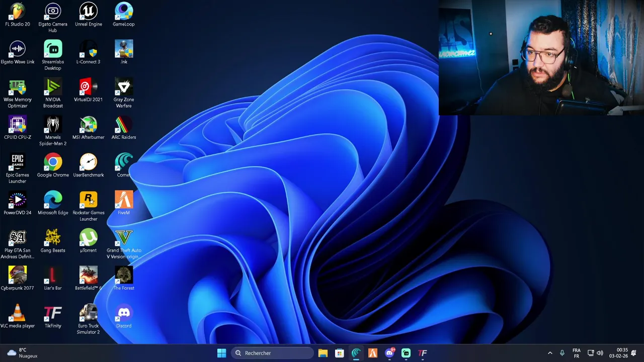Select the Unreal Engine desktop icon
The width and height of the screenshot is (644, 362).
tap(89, 15)
